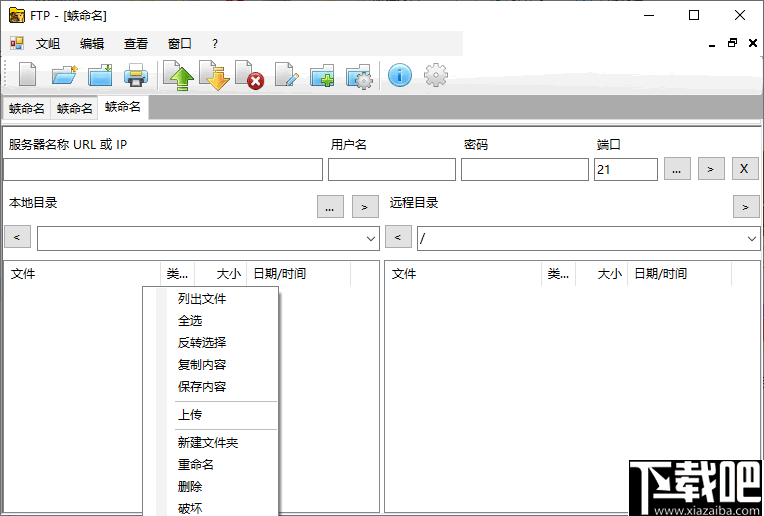Open the 编辑 menu
Viewport: 764px width, 516px height.
tap(92, 44)
